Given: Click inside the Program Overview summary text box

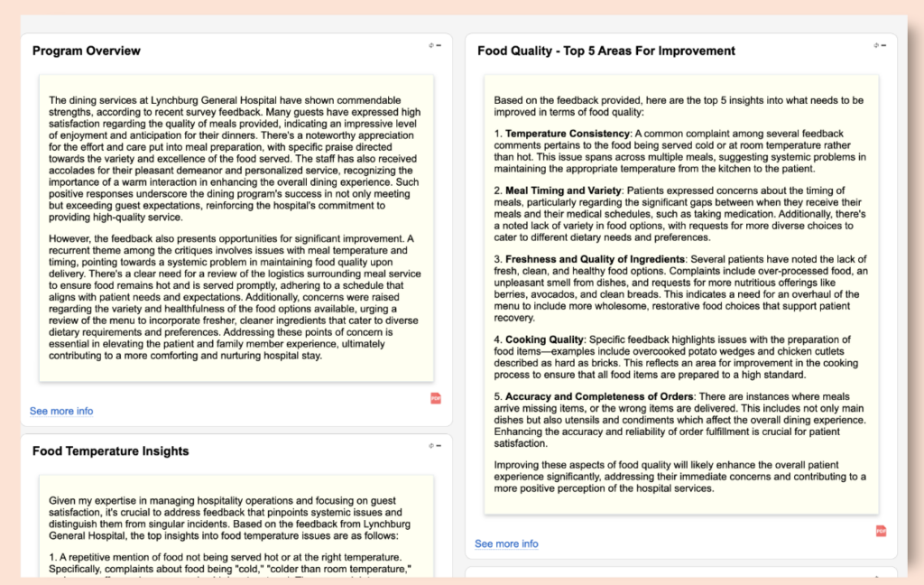Looking at the screenshot, I should coord(236,226).
